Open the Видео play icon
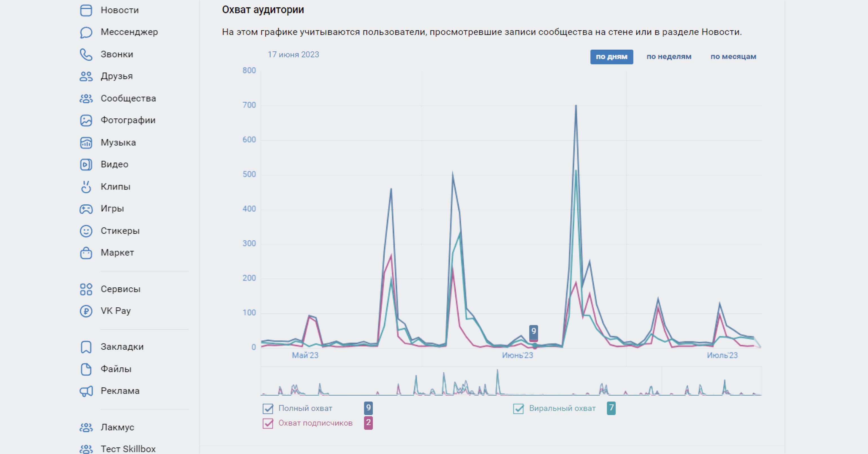This screenshot has width=868, height=454. pyautogui.click(x=86, y=164)
